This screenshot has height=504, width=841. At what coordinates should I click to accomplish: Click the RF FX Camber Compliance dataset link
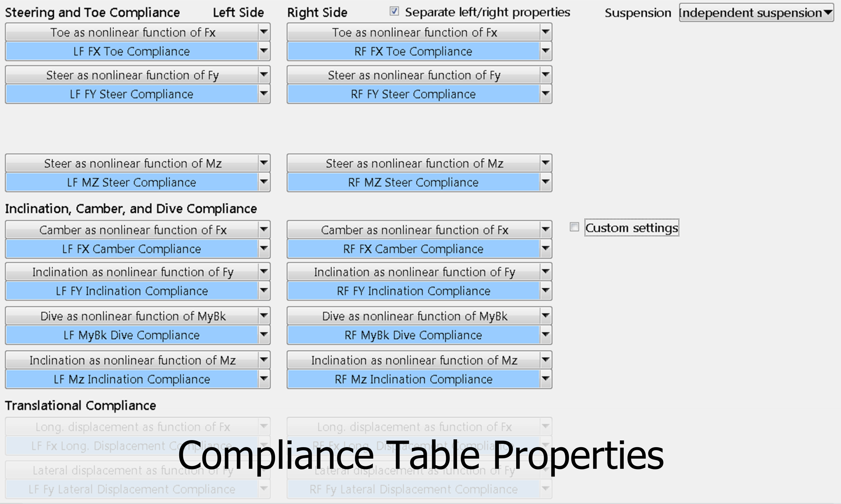413,249
